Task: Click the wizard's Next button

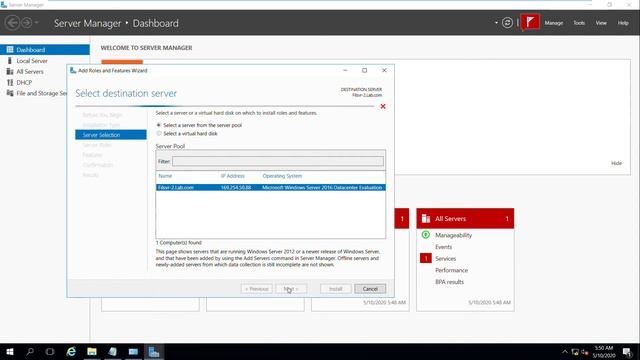Action: tap(291, 289)
